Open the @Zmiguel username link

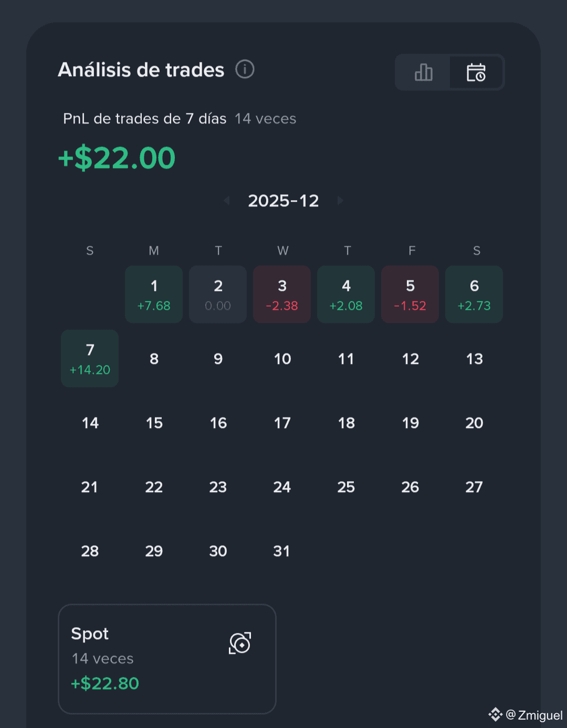tap(534, 715)
